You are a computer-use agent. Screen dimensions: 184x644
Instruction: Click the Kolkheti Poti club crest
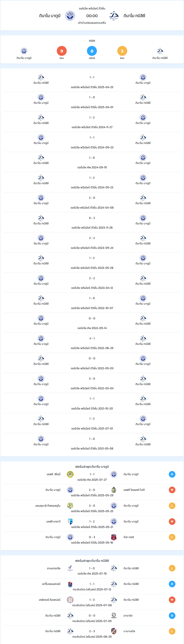coord(114,490)
